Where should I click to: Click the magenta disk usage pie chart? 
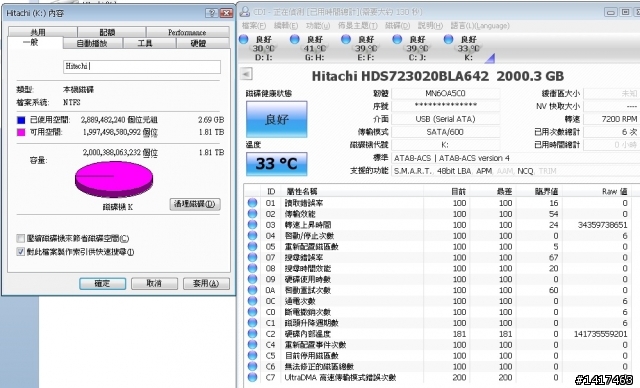pos(114,179)
